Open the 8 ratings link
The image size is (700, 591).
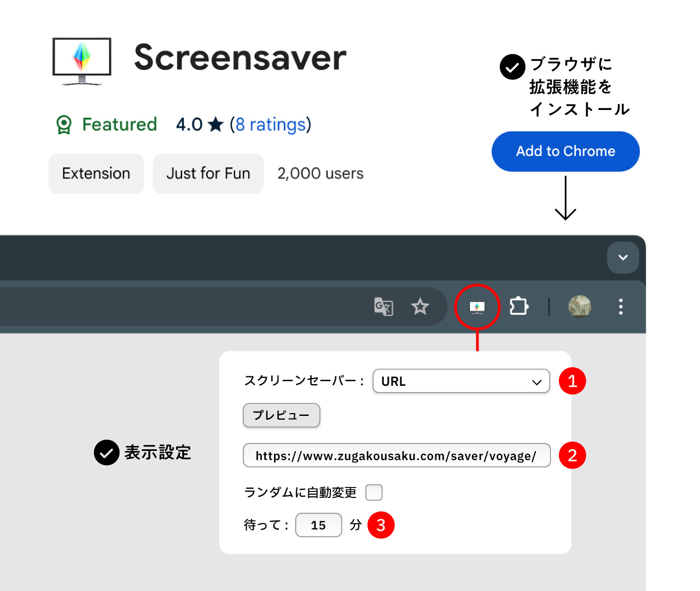pos(270,125)
